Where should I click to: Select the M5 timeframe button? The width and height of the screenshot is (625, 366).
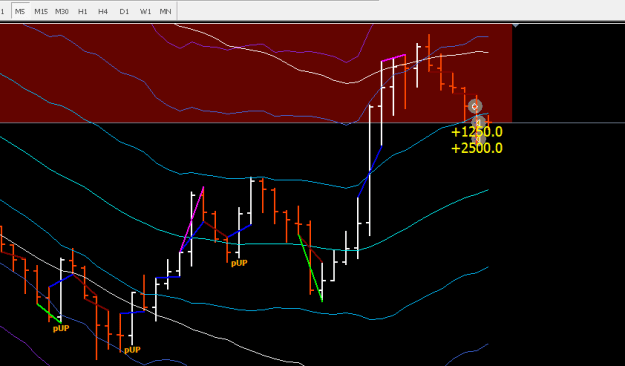pos(20,12)
